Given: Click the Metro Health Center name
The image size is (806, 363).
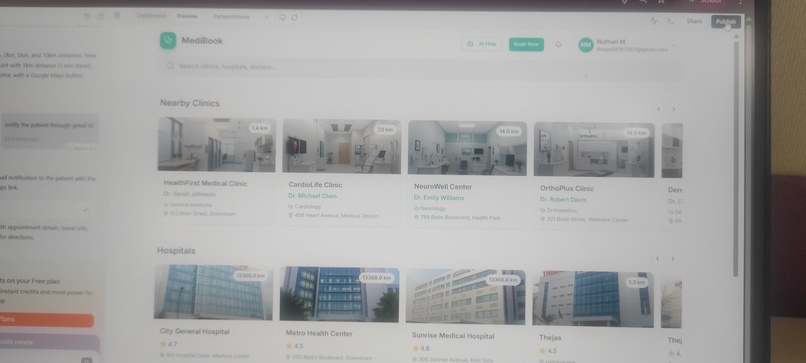Looking at the screenshot, I should point(319,333).
